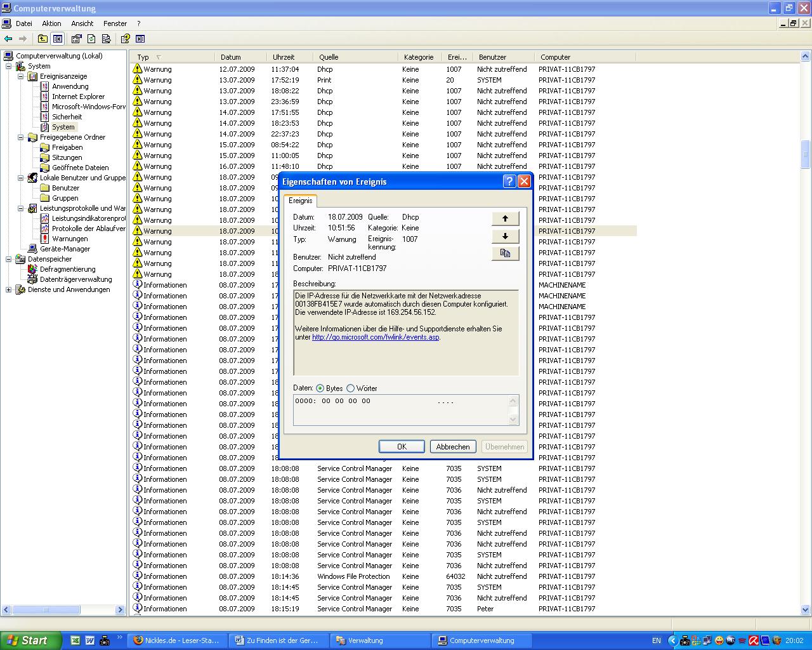The width and height of the screenshot is (812, 650).
Task: Copy event details with the clipboard icon
Action: 505,253
